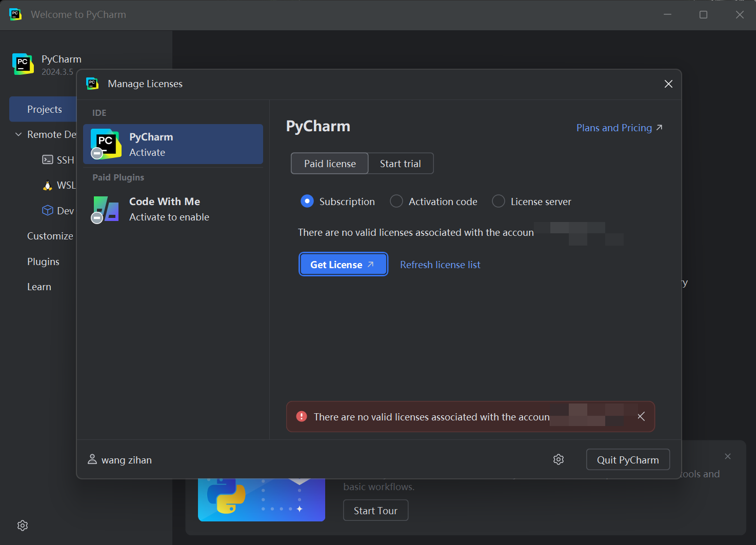Switch to the Start trial tab
756x545 pixels.
[401, 164]
